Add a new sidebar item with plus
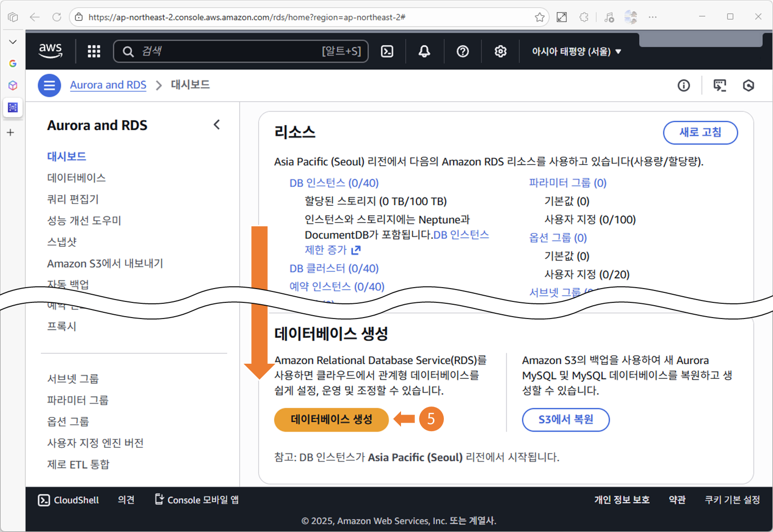The width and height of the screenshot is (773, 532). 11,133
